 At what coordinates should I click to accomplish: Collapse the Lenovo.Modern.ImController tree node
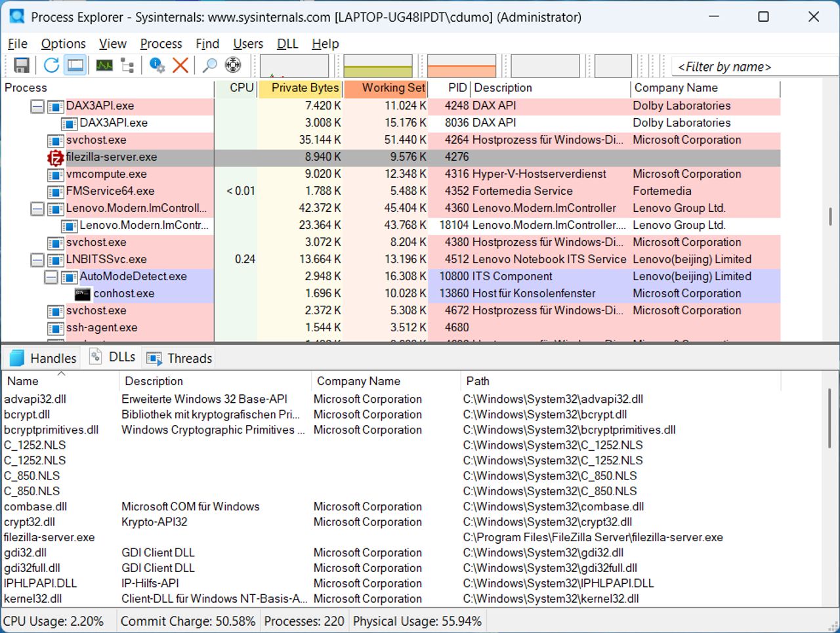pyautogui.click(x=37, y=209)
